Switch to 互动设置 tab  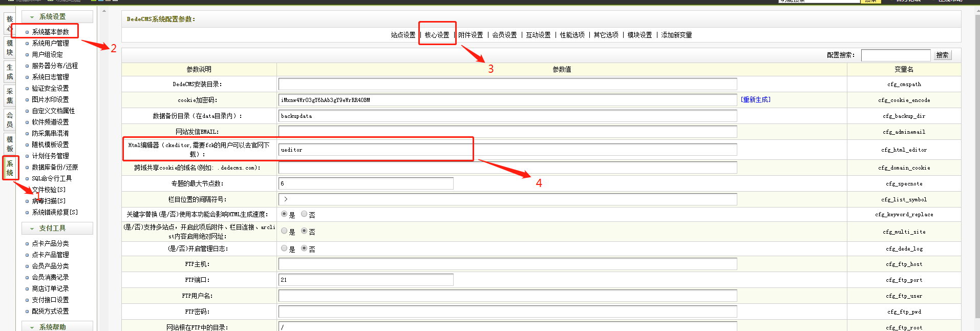538,35
